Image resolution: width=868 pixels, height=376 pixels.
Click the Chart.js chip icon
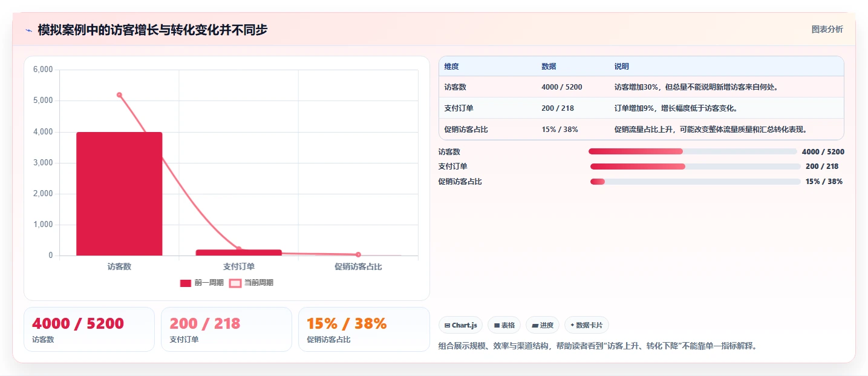[x=447, y=325]
